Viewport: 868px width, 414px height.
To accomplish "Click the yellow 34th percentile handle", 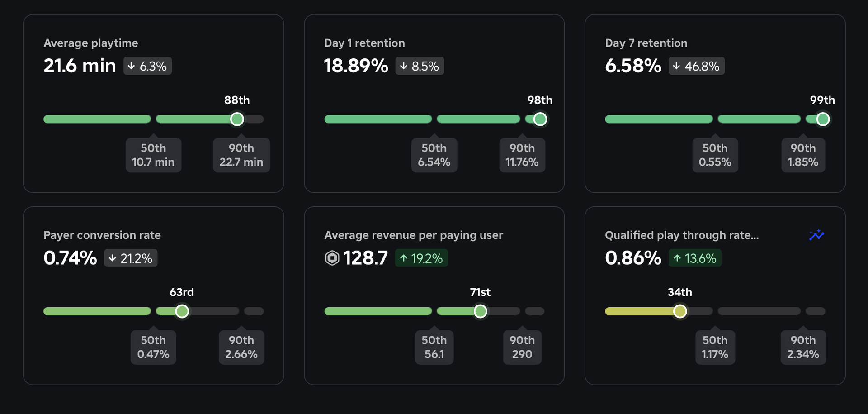I will tap(680, 311).
